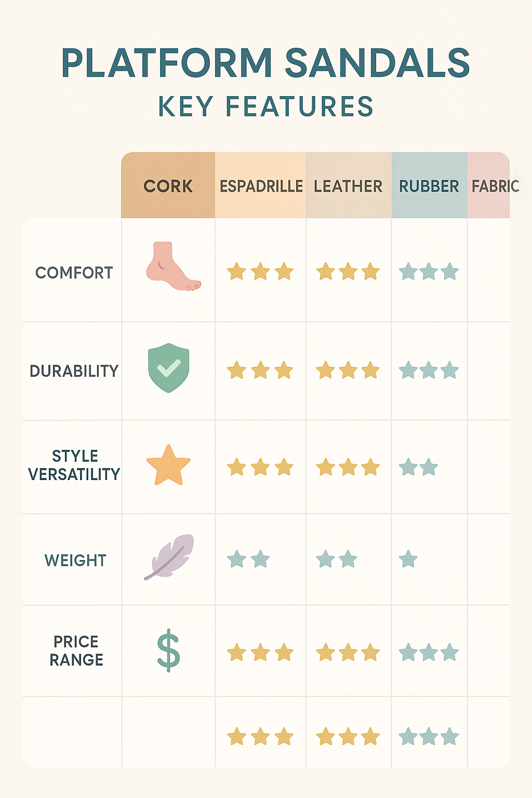Click the purple feather icon
This screenshot has width=532, height=798.
(x=169, y=556)
